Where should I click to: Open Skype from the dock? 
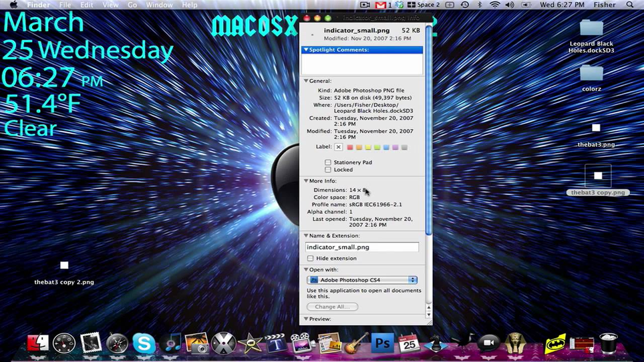pos(144,343)
